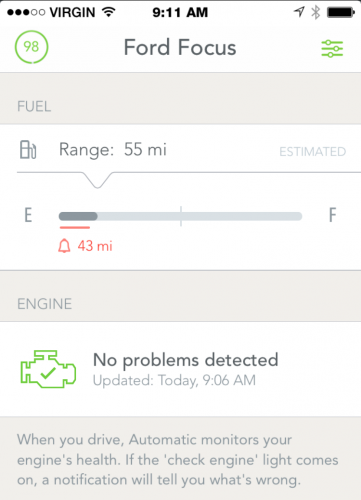Tap the green check engine icon
361x500 pixels.
click(x=48, y=369)
